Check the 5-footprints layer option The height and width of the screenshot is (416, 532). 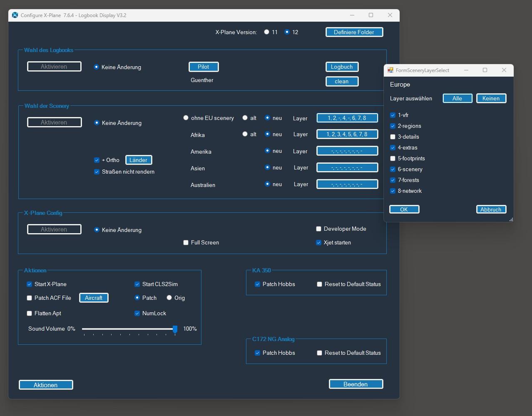coord(393,159)
